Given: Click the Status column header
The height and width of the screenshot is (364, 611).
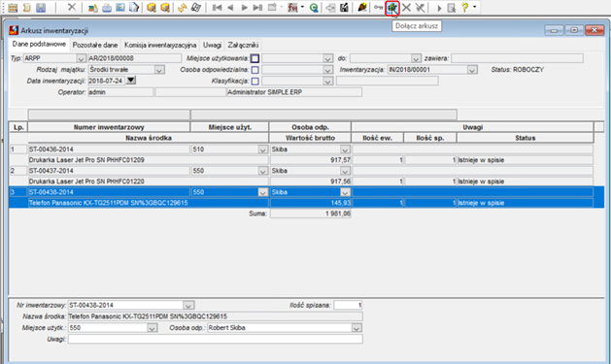Looking at the screenshot, I should pyautogui.click(x=526, y=138).
